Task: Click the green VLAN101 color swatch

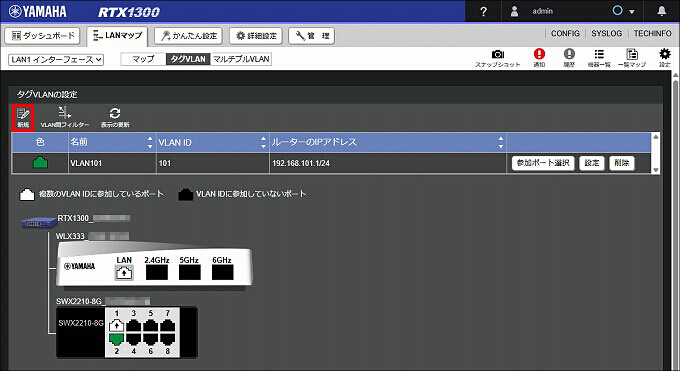Action: click(40, 163)
